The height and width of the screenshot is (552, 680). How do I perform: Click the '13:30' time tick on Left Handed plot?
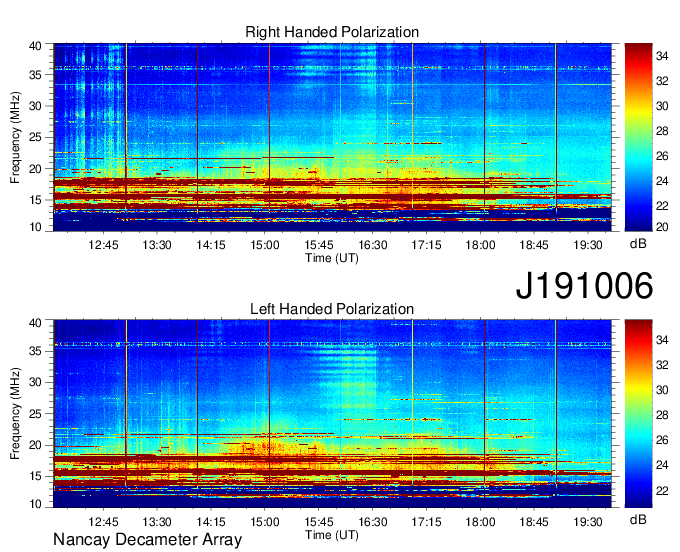(157, 522)
